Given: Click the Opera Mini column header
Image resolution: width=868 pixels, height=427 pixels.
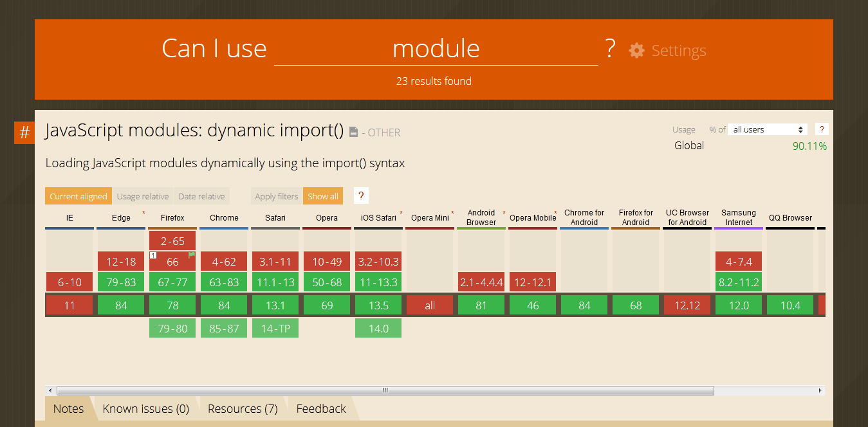Looking at the screenshot, I should pyautogui.click(x=430, y=218).
